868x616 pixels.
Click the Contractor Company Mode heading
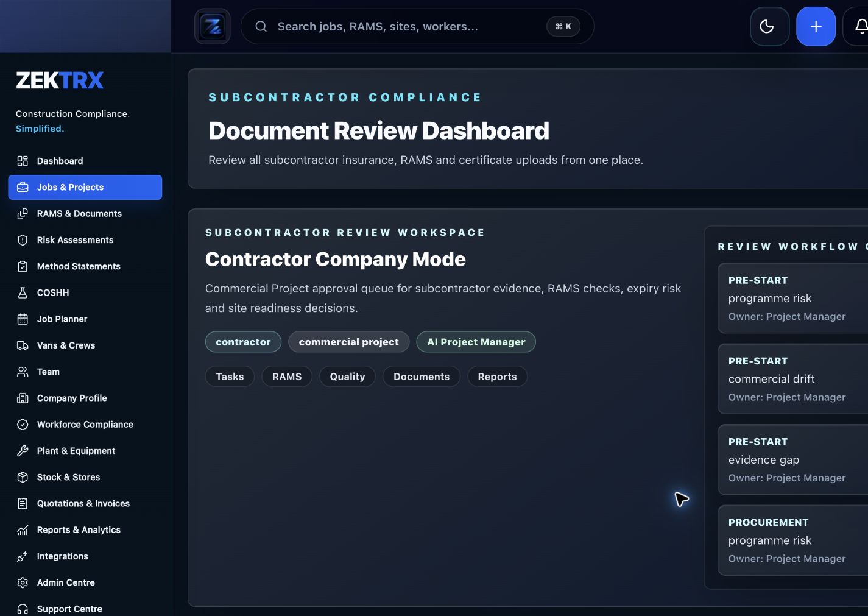pyautogui.click(x=335, y=260)
